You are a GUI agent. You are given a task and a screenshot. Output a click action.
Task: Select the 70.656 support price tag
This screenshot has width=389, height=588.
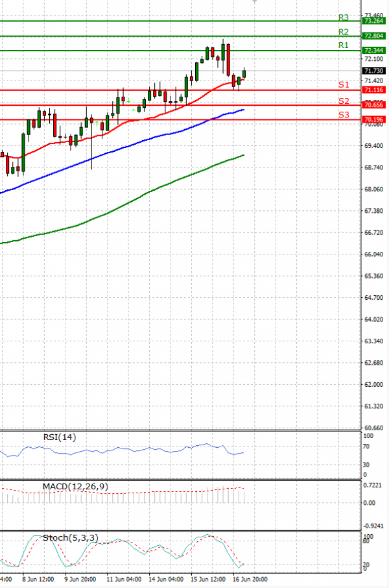click(x=373, y=105)
